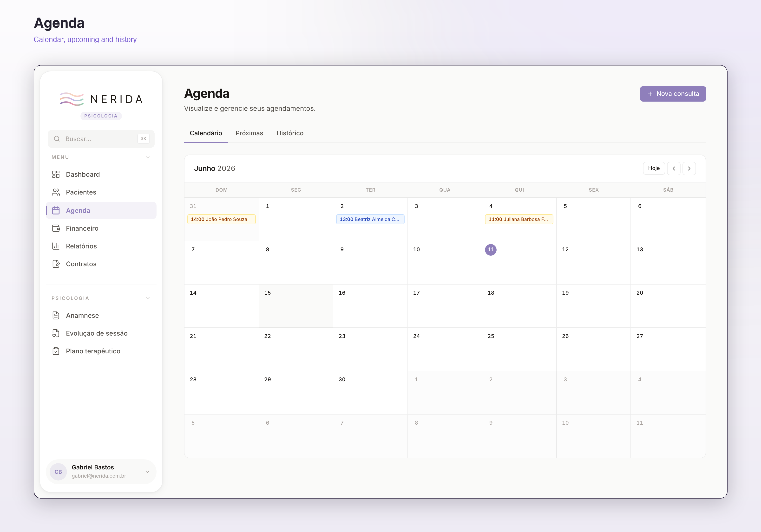Click the ⌘K shortcut badge
The height and width of the screenshot is (532, 761).
click(144, 139)
